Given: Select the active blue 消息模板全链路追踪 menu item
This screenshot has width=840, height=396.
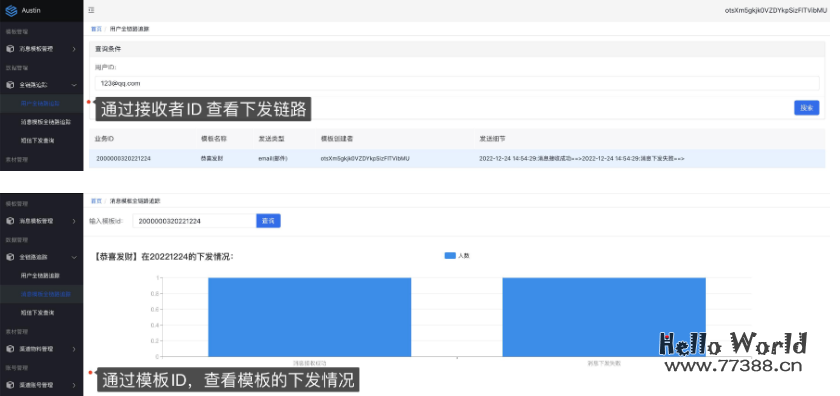Looking at the screenshot, I should click(x=46, y=294).
